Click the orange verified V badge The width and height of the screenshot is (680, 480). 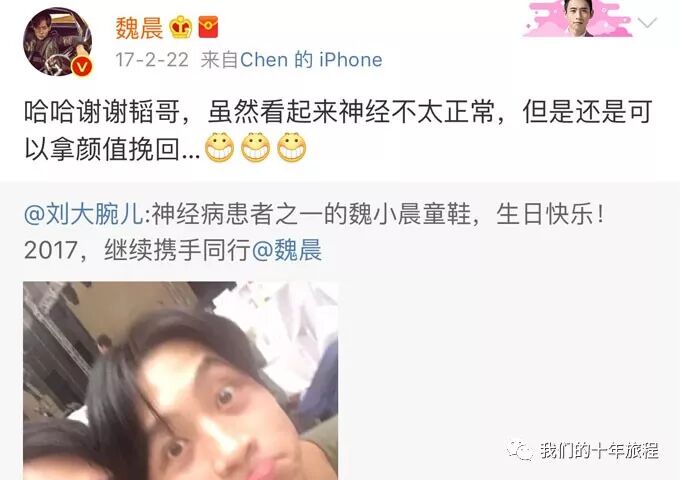(x=82, y=66)
